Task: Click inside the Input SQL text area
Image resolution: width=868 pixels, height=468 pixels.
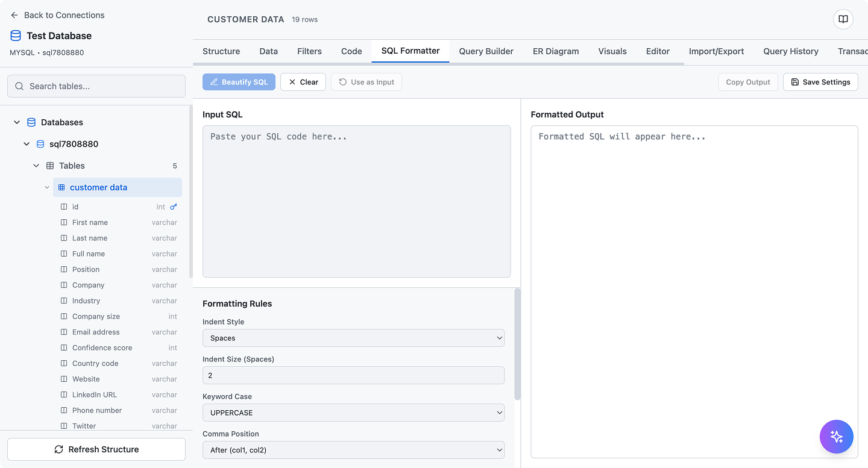Action: tap(356, 202)
